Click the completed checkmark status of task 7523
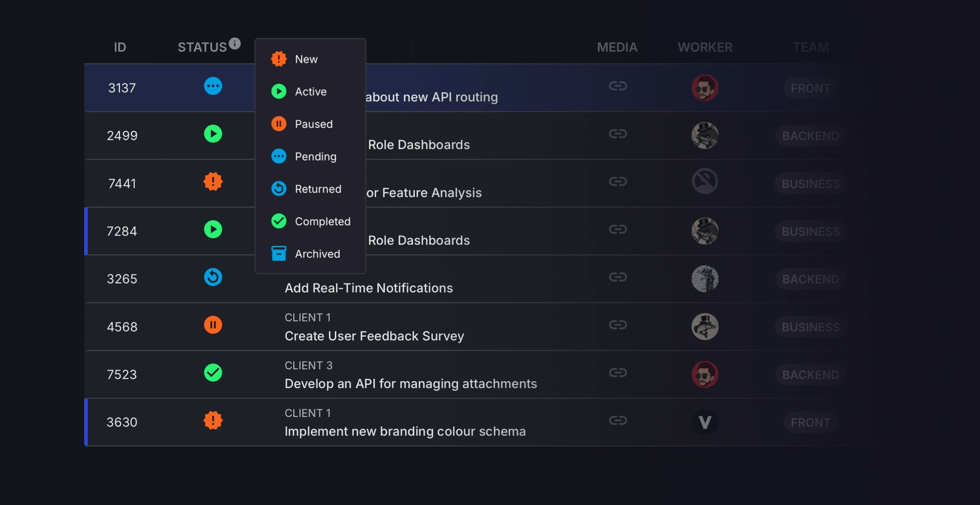Image resolution: width=980 pixels, height=505 pixels. pyautogui.click(x=213, y=373)
